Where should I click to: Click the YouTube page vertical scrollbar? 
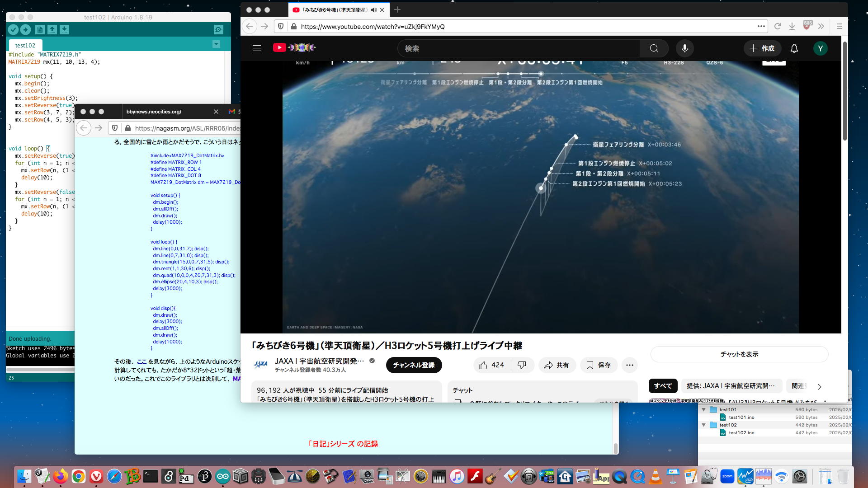click(x=844, y=90)
